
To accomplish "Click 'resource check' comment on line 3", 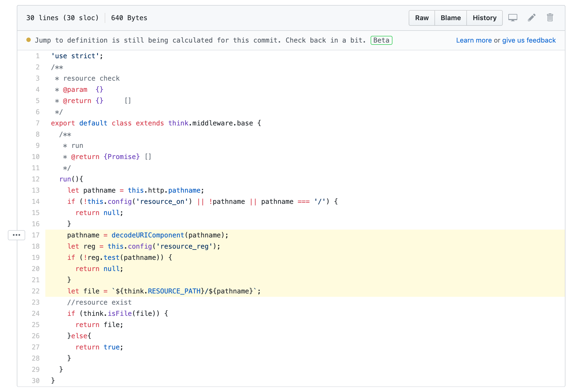I will coord(92,78).
